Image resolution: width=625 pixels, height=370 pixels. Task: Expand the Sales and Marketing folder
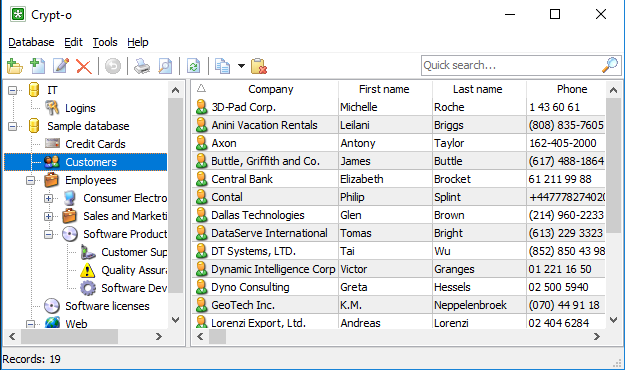tap(49, 216)
